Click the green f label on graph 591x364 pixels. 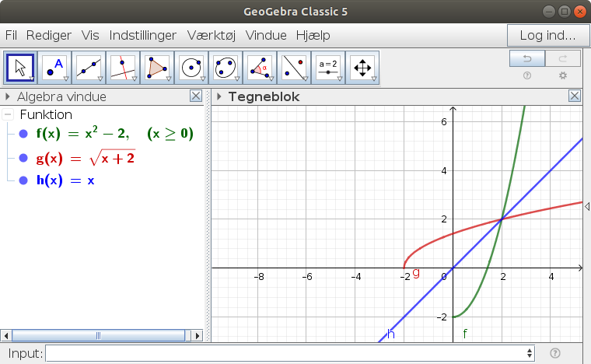[465, 334]
